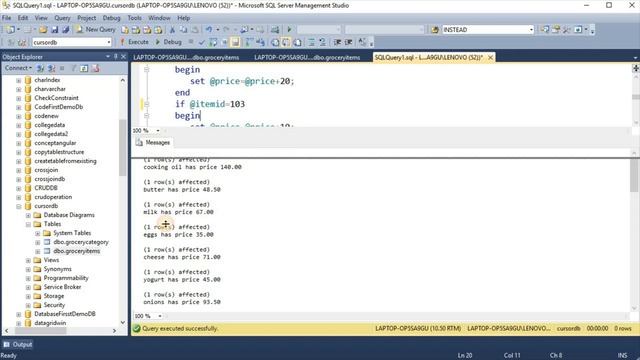Expand the System Tables folder
Image resolution: width=640 pixels, height=360 pixels.
[38, 233]
